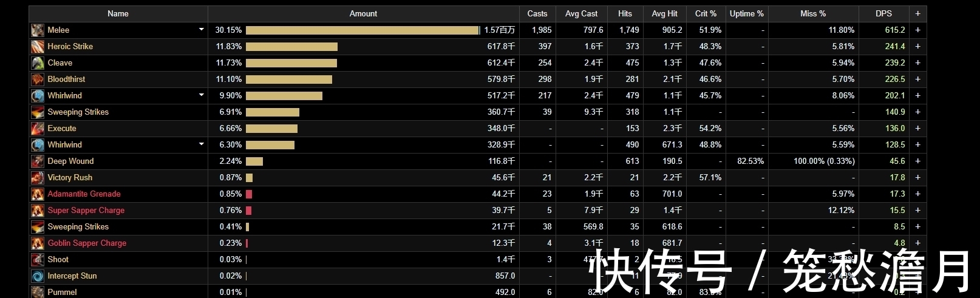This screenshot has height=298, width=980.
Task: Click the Super Sapper Charge miss value 12.12%
Action: (841, 210)
